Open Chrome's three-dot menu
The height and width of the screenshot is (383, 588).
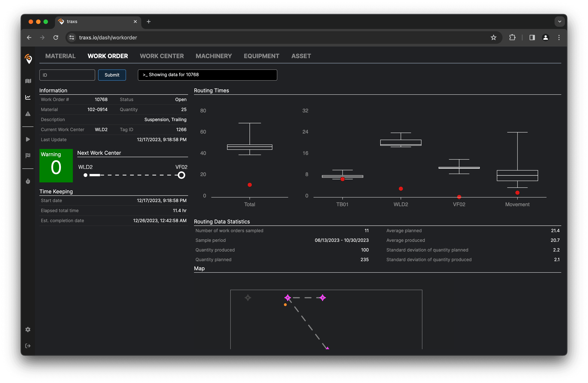click(559, 38)
